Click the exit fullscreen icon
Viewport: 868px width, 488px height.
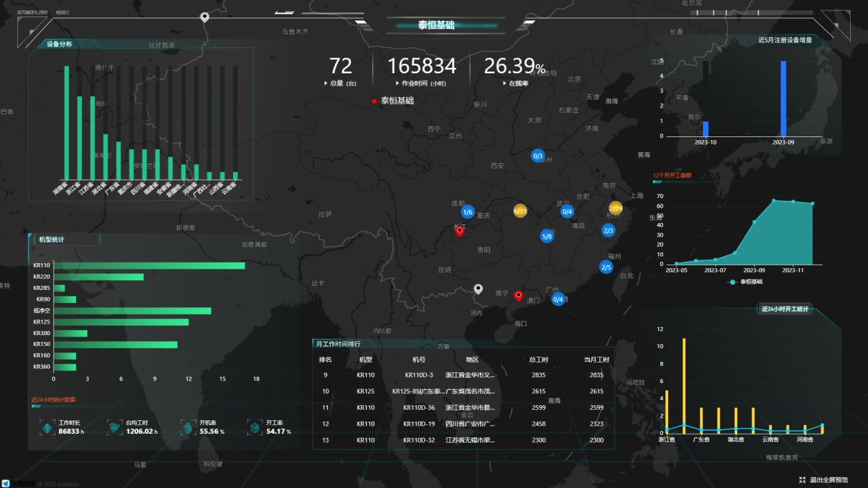point(802,480)
